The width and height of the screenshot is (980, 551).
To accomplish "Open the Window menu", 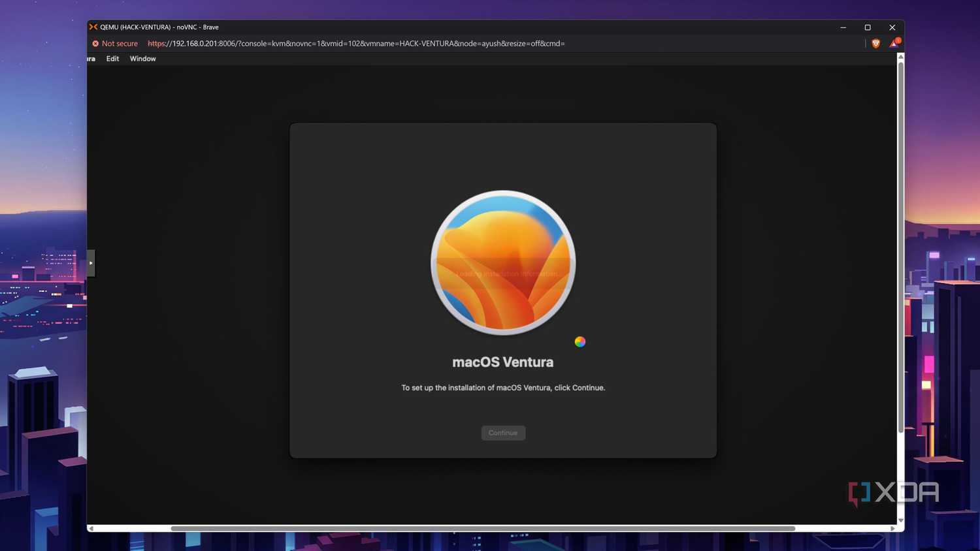I will (142, 59).
